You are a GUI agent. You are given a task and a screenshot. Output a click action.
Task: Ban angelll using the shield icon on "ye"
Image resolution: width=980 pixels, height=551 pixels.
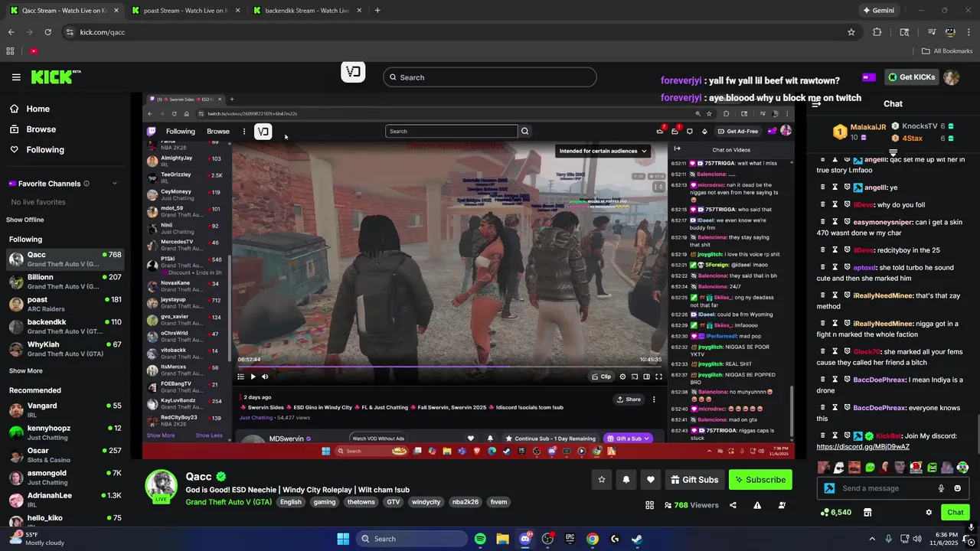pos(848,187)
